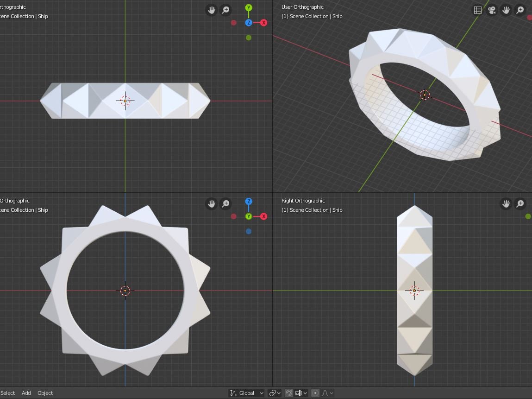Toggle the proportional editing button
This screenshot has width=532, height=399.
pos(315,393)
